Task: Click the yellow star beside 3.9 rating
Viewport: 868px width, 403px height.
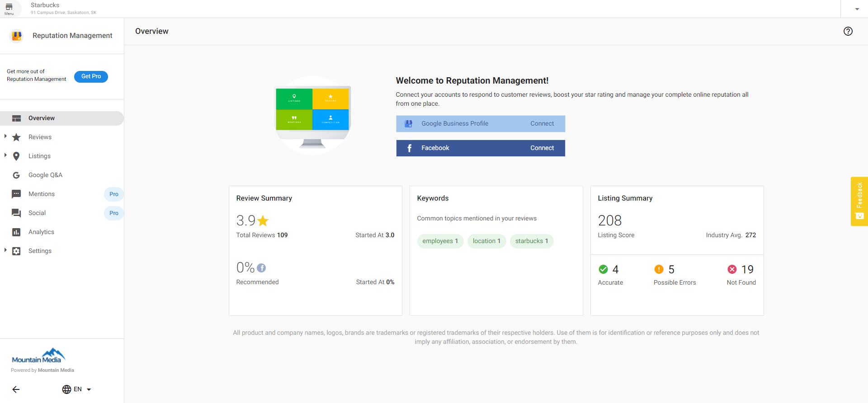Action: tap(263, 221)
